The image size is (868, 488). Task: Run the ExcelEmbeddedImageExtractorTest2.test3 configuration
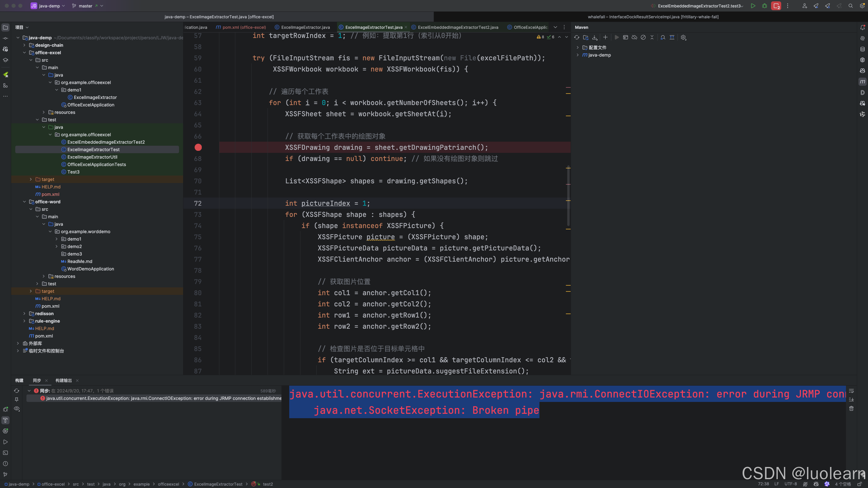tap(753, 6)
